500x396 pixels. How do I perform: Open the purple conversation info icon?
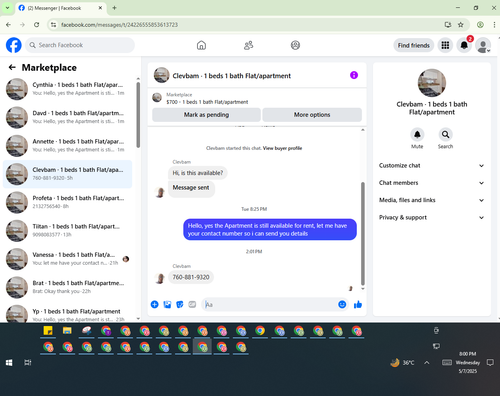click(354, 75)
